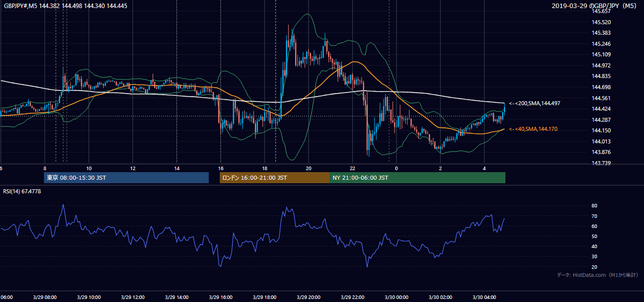Click the '3/29 08:00' date label

click(45, 297)
